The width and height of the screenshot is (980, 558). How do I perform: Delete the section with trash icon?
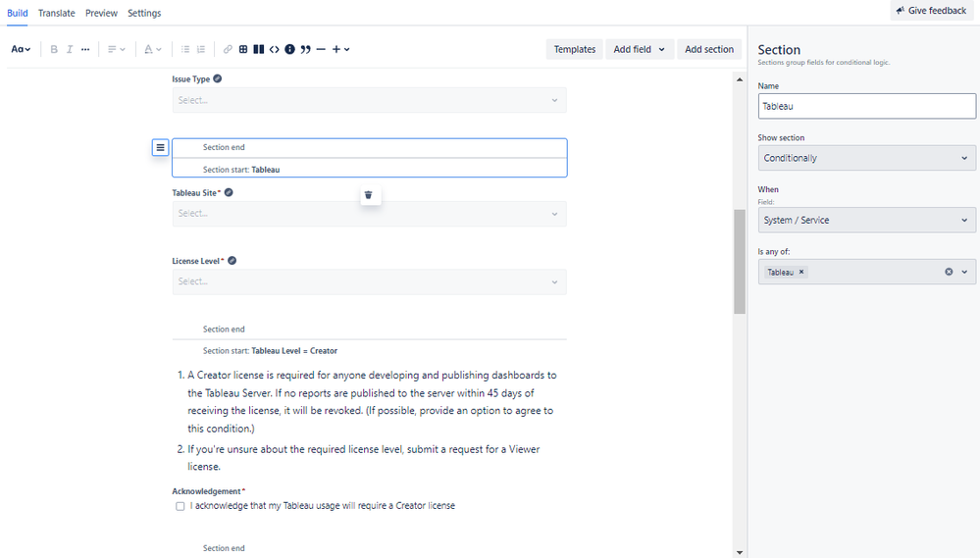click(x=369, y=195)
